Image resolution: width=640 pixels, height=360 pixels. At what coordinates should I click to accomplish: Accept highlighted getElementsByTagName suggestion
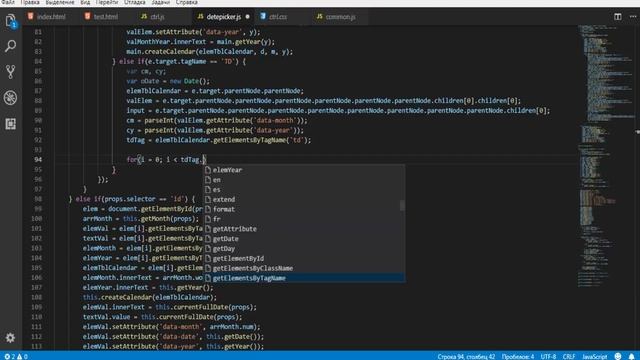coord(304,278)
